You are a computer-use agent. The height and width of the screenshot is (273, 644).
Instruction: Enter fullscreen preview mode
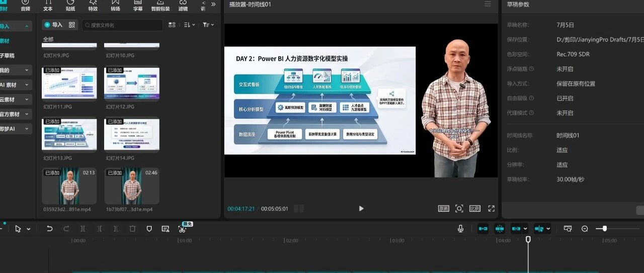(x=491, y=209)
